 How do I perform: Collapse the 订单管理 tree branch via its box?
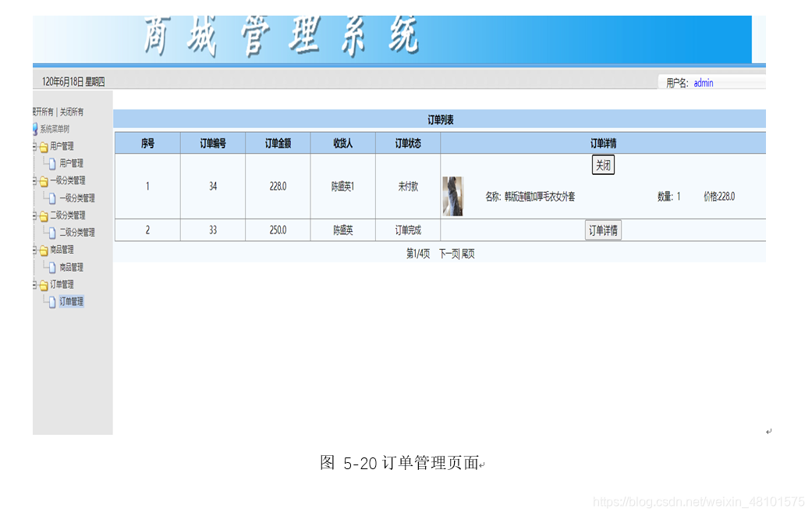[x=33, y=283]
